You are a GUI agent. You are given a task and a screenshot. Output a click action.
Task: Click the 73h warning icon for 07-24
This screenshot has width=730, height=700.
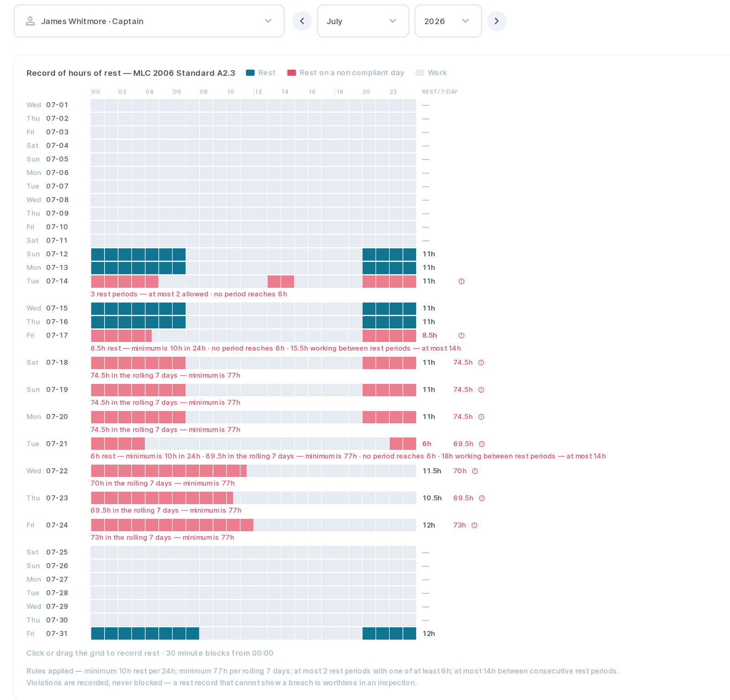474,525
